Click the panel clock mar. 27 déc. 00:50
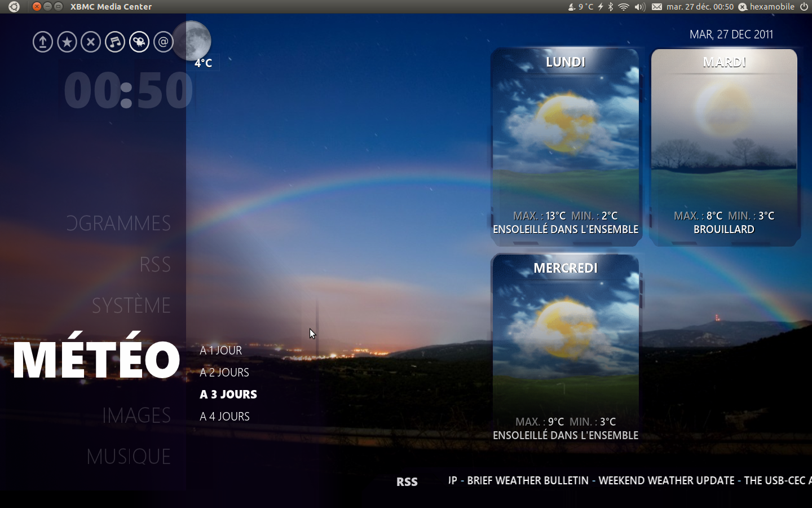Image resolution: width=812 pixels, height=508 pixels. (700, 7)
